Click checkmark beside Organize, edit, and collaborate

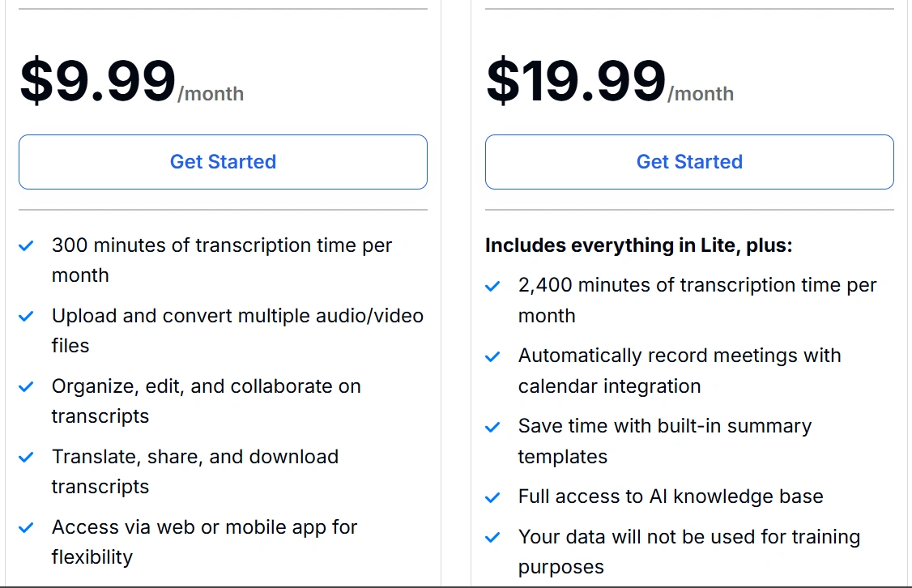pyautogui.click(x=27, y=386)
